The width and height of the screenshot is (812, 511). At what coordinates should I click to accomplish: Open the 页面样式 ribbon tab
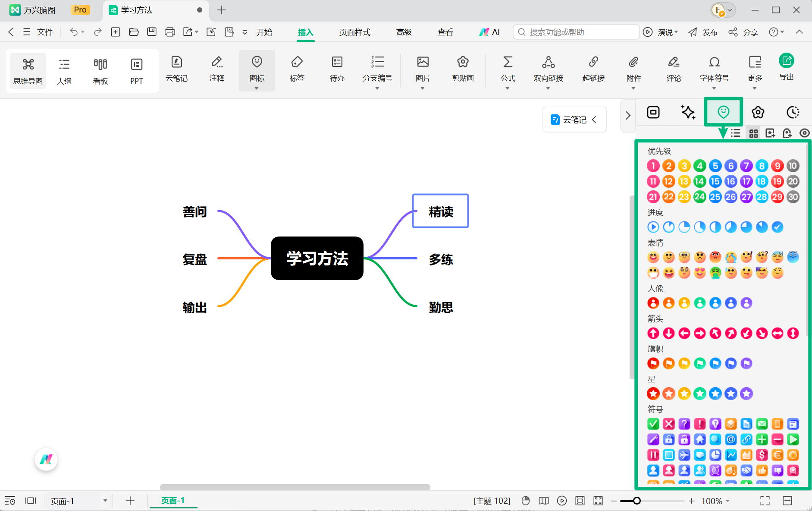coord(355,32)
